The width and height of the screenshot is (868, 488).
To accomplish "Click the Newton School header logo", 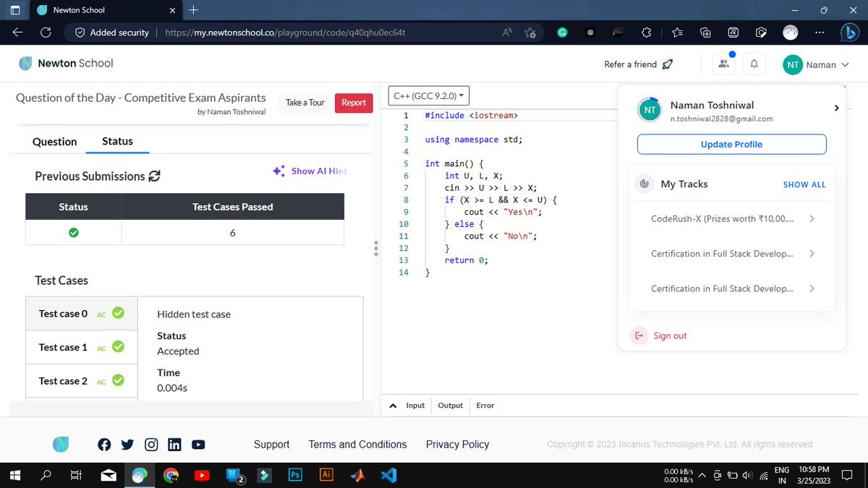I will click(x=66, y=63).
